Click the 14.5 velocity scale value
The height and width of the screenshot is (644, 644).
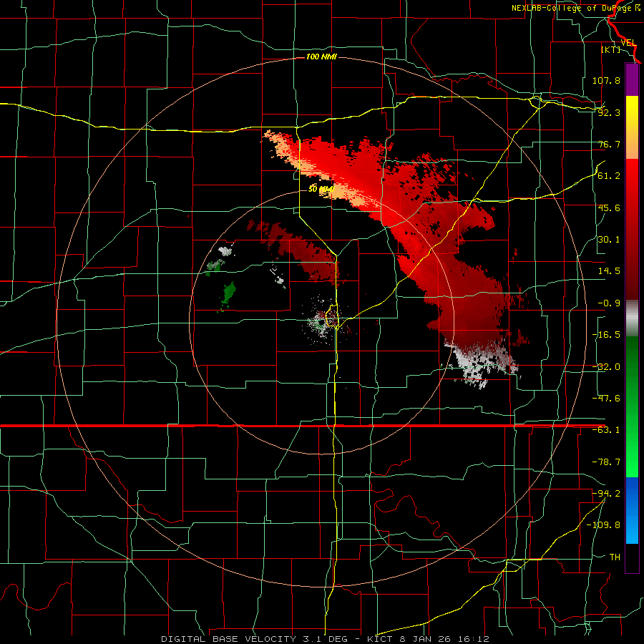pyautogui.click(x=609, y=271)
